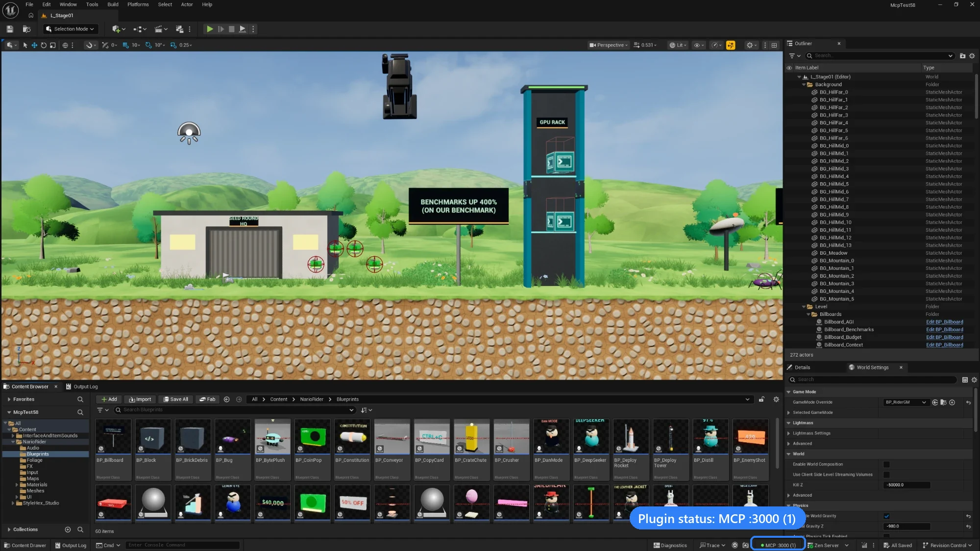Uncheck Override World Gravity checkbox

[886, 516]
